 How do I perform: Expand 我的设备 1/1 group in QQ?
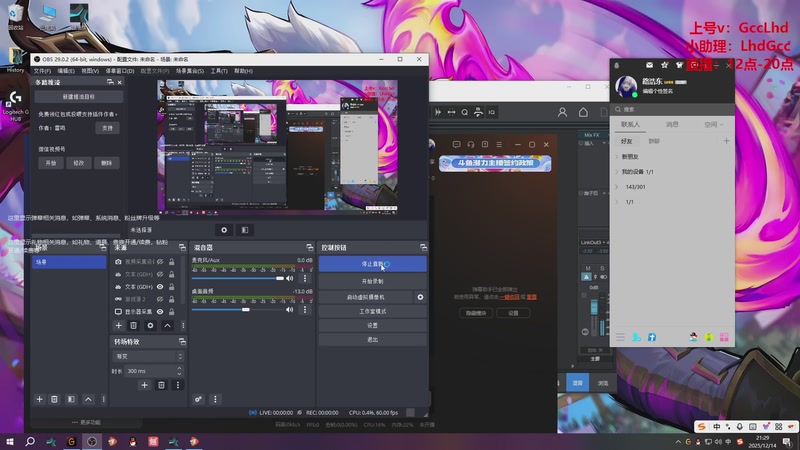pos(617,172)
